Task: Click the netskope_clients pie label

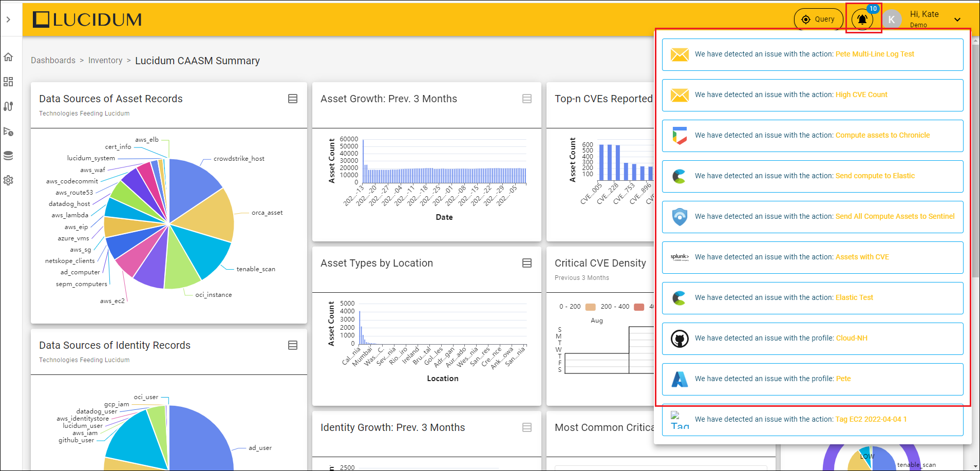Action: point(70,261)
